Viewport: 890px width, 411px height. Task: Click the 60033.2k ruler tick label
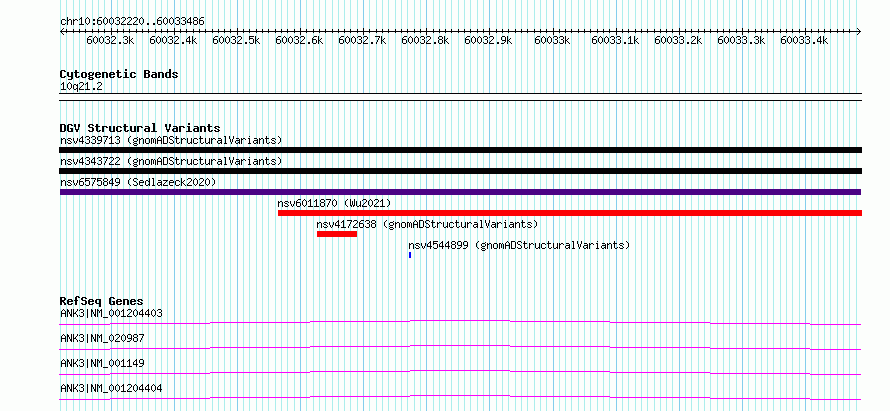coord(678,40)
